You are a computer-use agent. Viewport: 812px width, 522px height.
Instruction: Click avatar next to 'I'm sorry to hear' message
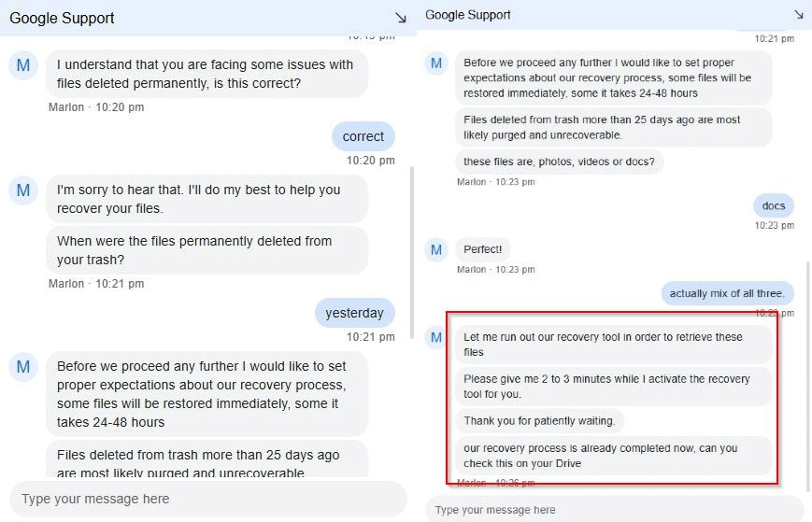tap(23, 190)
